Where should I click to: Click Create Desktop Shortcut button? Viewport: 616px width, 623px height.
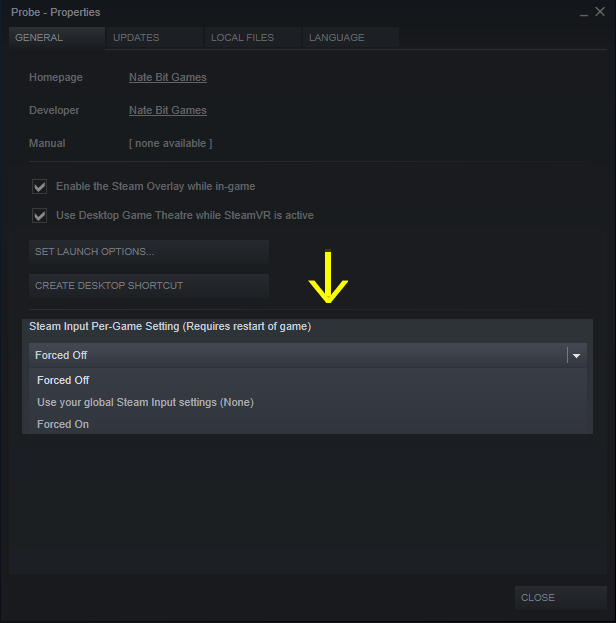click(x=149, y=286)
